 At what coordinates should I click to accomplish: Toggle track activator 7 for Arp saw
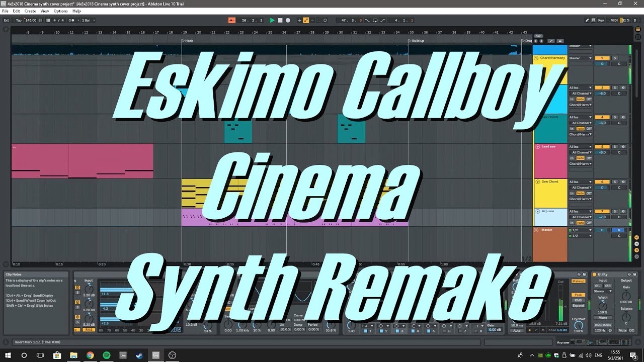point(602,212)
